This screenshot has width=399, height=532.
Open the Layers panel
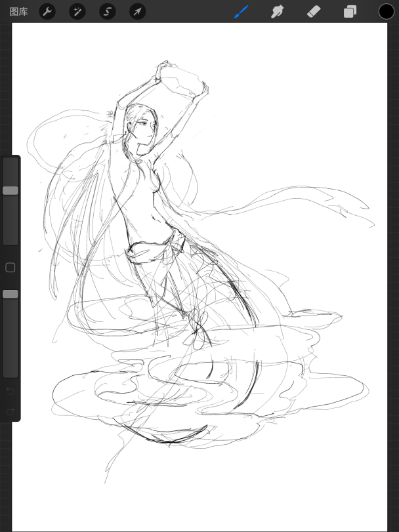tap(350, 12)
